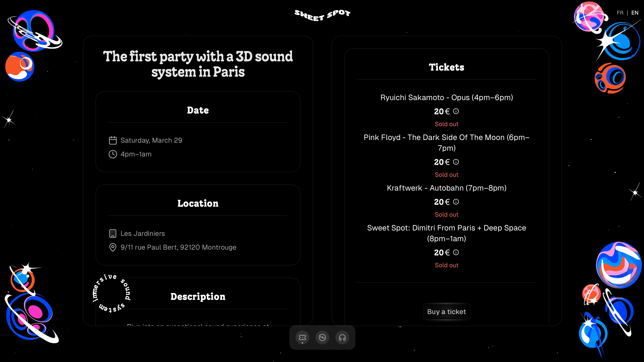Screen dimensions: 644x362
Task: Open the ticket section in bottom dock
Action: click(302, 337)
